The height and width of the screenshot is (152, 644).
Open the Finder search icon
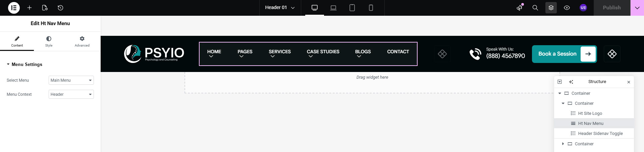click(535, 8)
